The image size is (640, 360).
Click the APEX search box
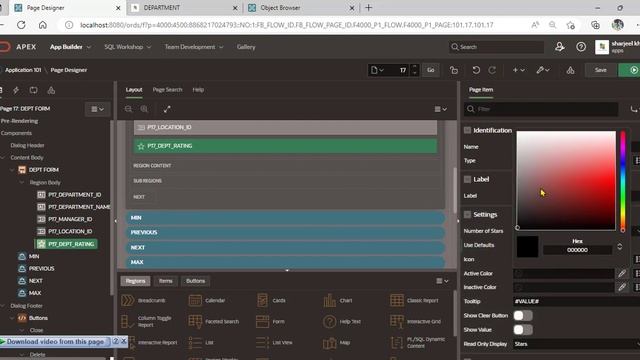pyautogui.click(x=496, y=47)
